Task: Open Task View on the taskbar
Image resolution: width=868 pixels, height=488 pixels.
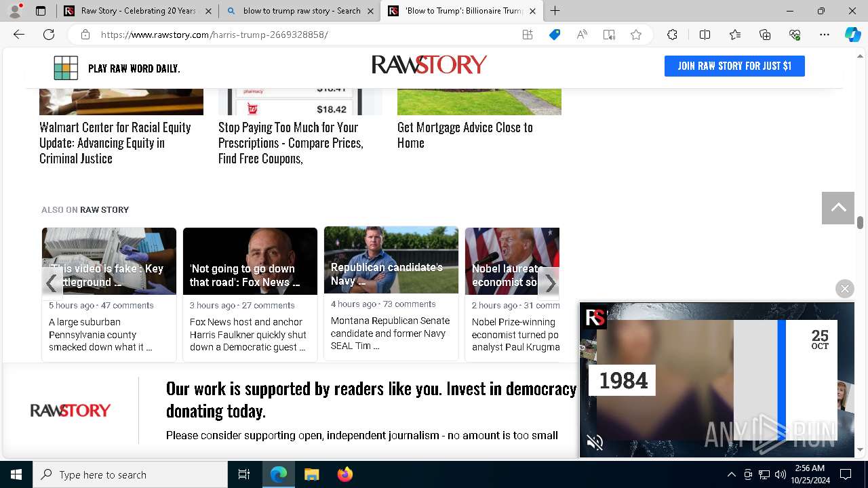Action: pos(244,474)
